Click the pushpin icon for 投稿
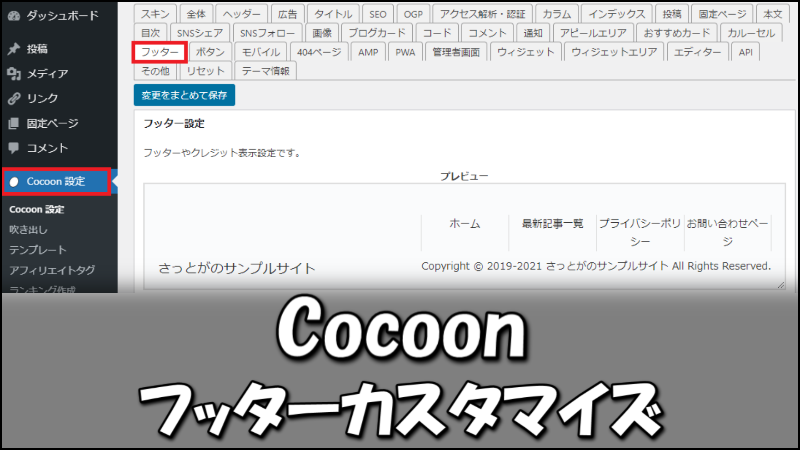Viewport: 800px width, 450px height. 13,48
